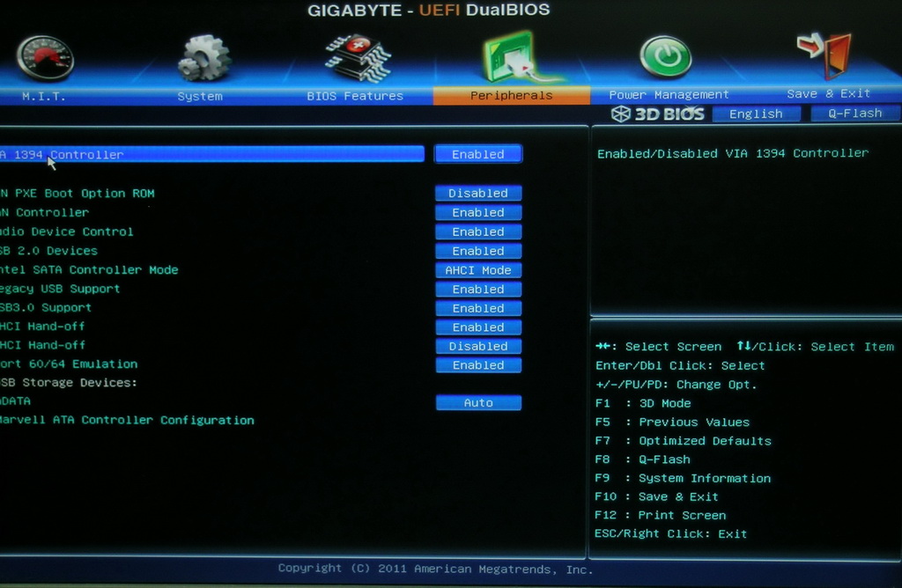The height and width of the screenshot is (588, 902).
Task: Open the LAN Controller Enabled option
Action: pos(478,213)
